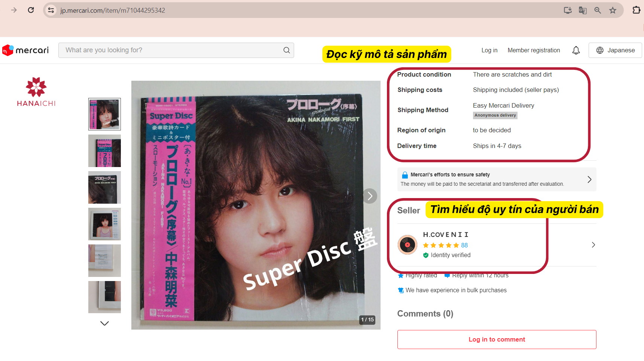Image resolution: width=644 pixels, height=361 pixels.
Task: Bookmark this page with the star icon
Action: coord(613,10)
